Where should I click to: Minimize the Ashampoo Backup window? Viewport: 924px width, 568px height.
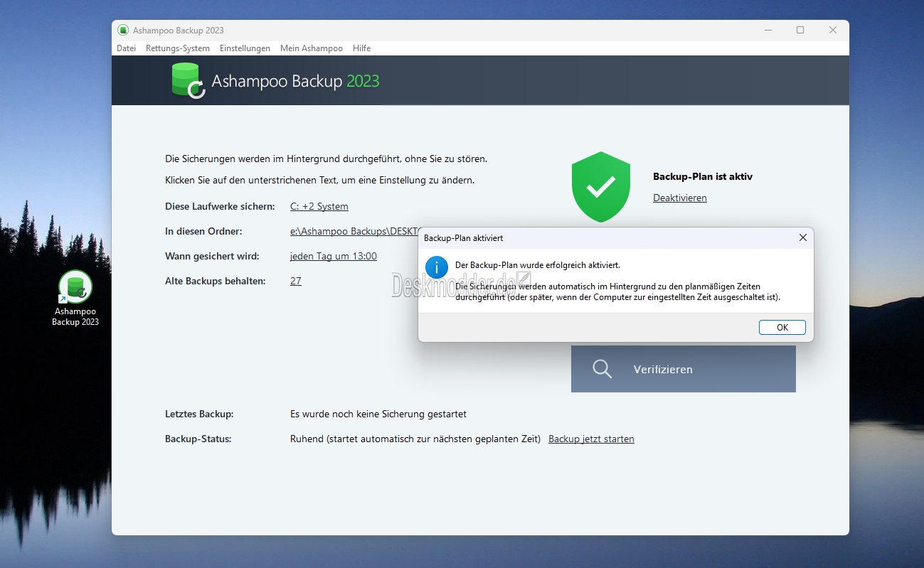point(768,30)
